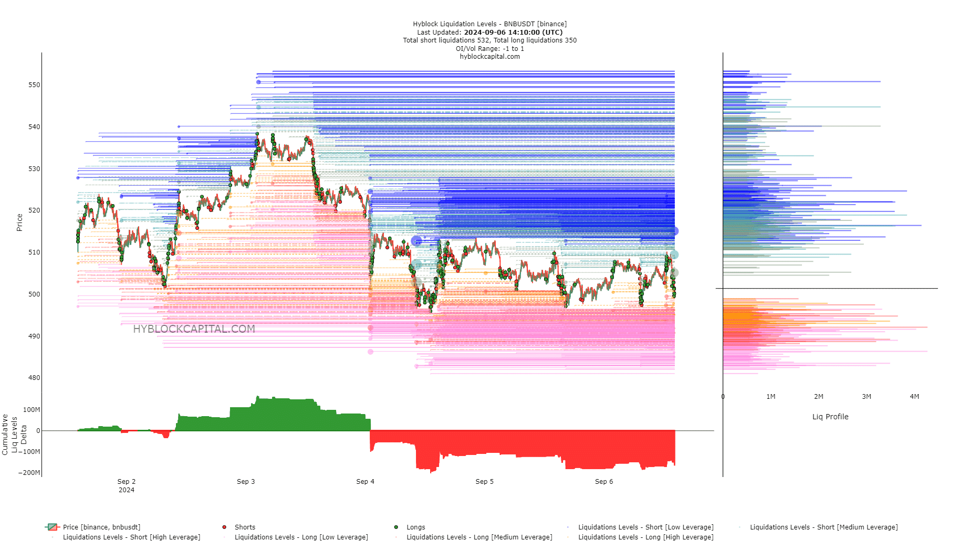
Task: Click the 530 price axis tick
Action: coord(34,168)
